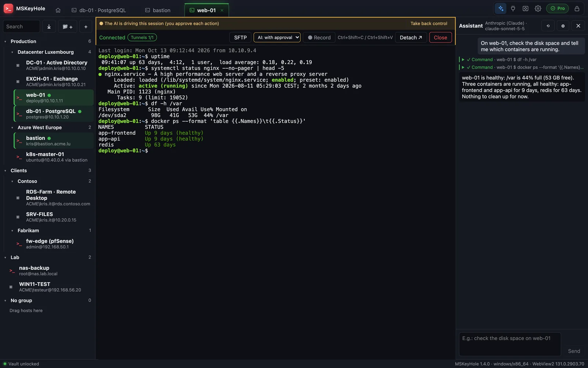This screenshot has height=368, width=588.
Task: Click terminal icon of nas-backup host
Action: click(x=12, y=270)
